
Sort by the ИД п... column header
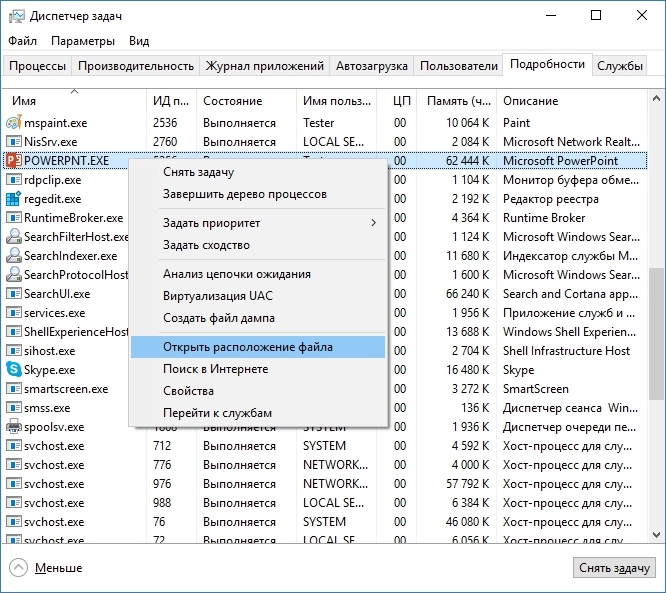point(172,101)
